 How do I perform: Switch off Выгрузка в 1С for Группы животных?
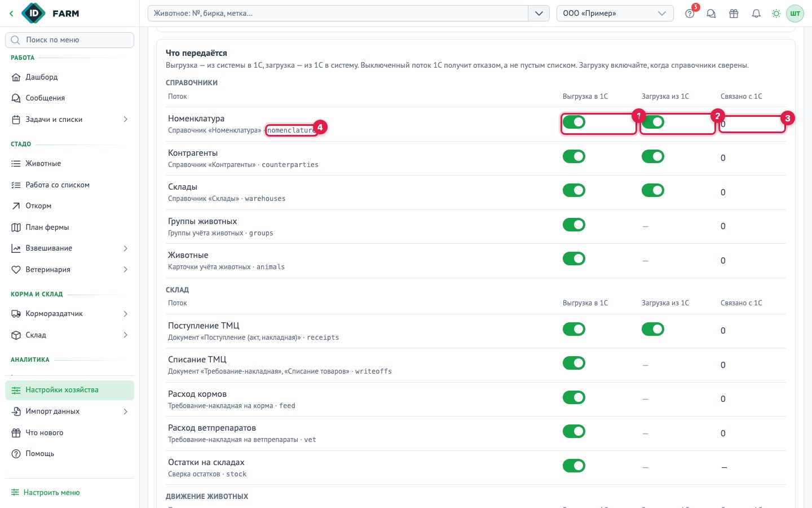click(574, 225)
